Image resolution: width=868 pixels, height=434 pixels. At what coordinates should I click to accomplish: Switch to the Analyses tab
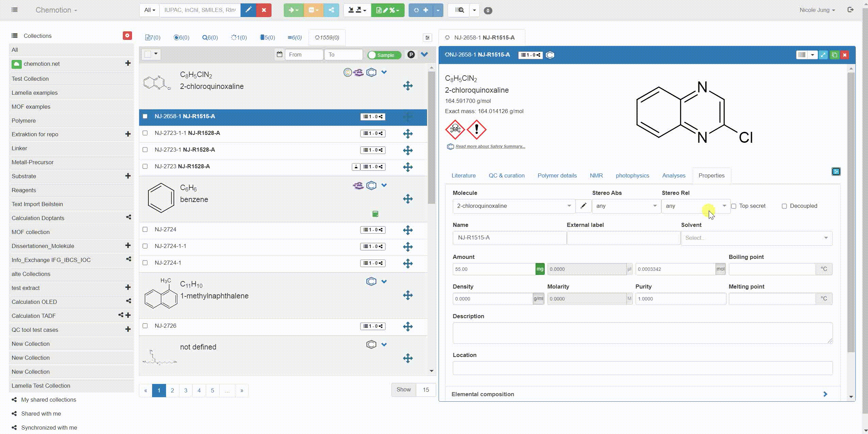[x=673, y=175]
